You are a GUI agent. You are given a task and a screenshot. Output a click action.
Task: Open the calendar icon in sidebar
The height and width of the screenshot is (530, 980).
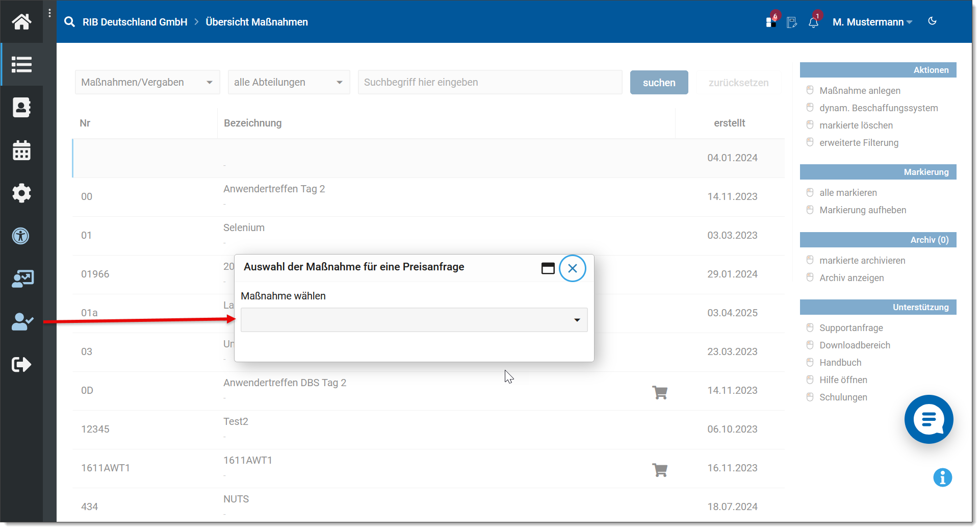tap(21, 150)
